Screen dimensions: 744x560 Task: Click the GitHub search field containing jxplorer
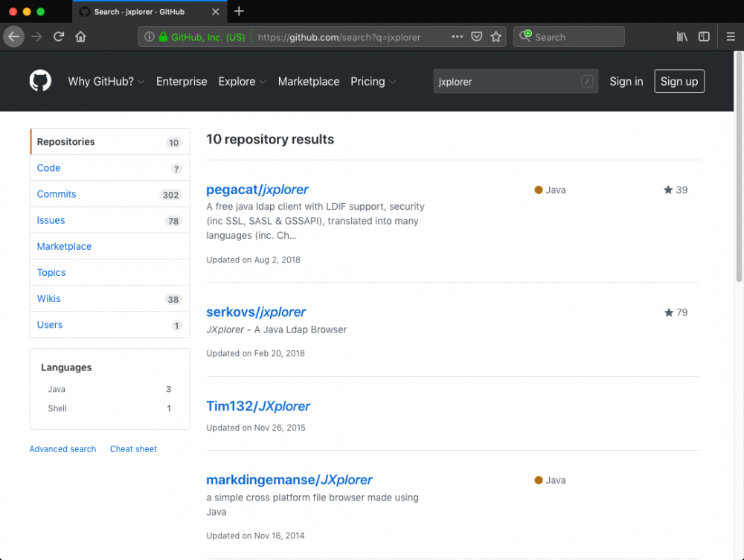coord(506,82)
